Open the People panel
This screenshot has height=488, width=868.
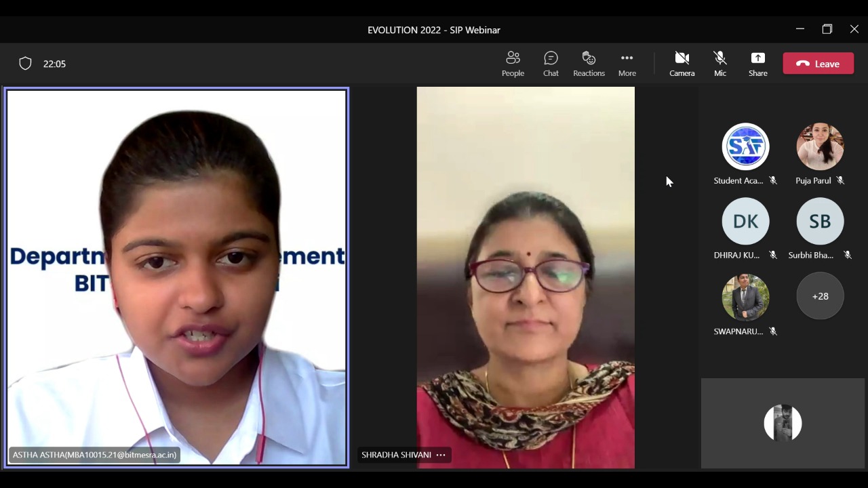pos(513,64)
